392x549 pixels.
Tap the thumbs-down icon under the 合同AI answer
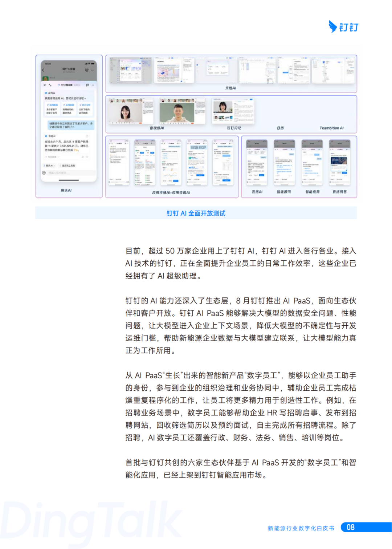coord(87,157)
